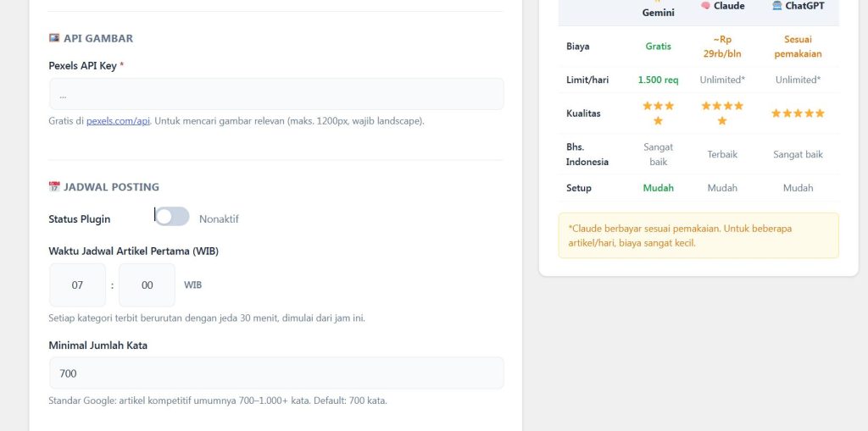The height and width of the screenshot is (431, 868).
Task: Open the pexels.com/api link
Action: [x=118, y=120]
